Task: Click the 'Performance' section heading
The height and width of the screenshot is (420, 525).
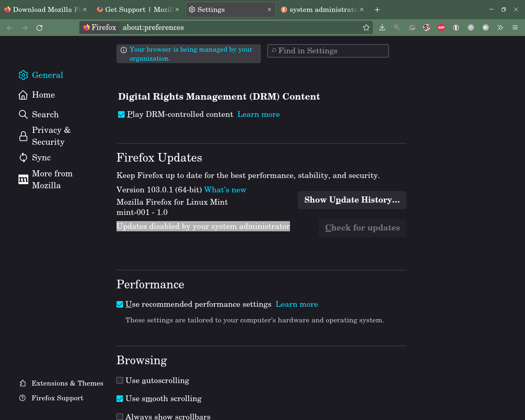Action: (150, 285)
